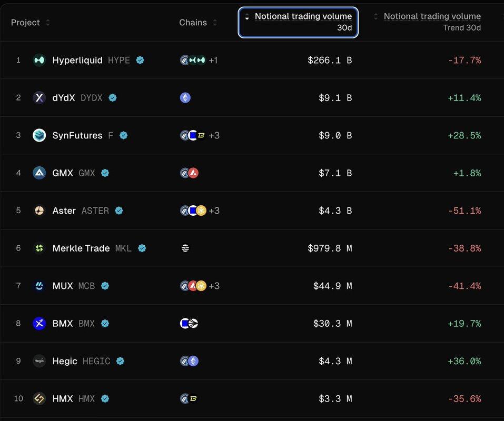Click the Merkle Trade logo icon
The width and height of the screenshot is (504, 421).
coord(39,248)
